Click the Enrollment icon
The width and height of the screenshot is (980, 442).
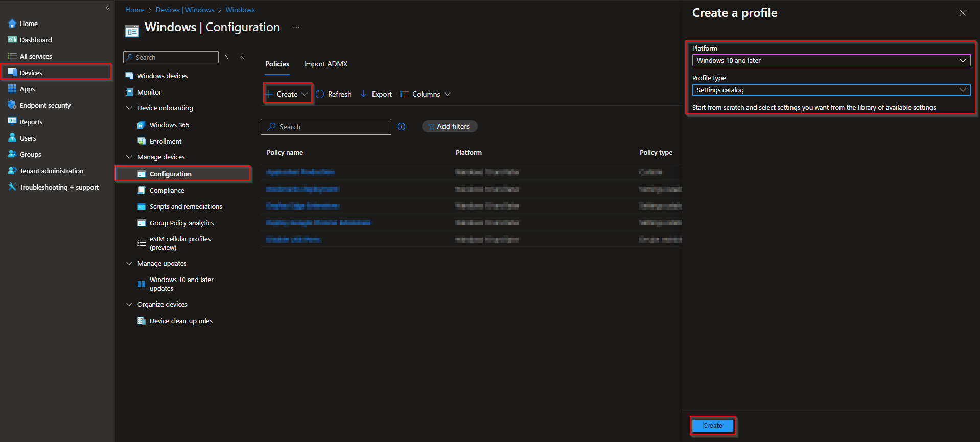coord(142,141)
